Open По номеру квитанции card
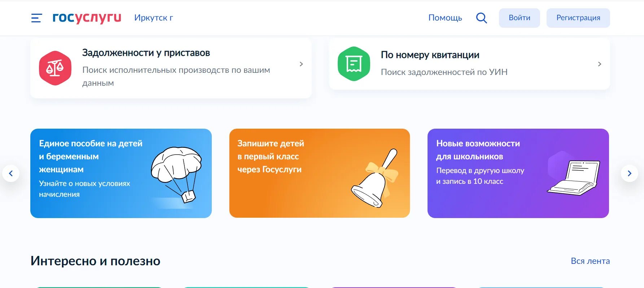644x288 pixels. pyautogui.click(x=469, y=64)
